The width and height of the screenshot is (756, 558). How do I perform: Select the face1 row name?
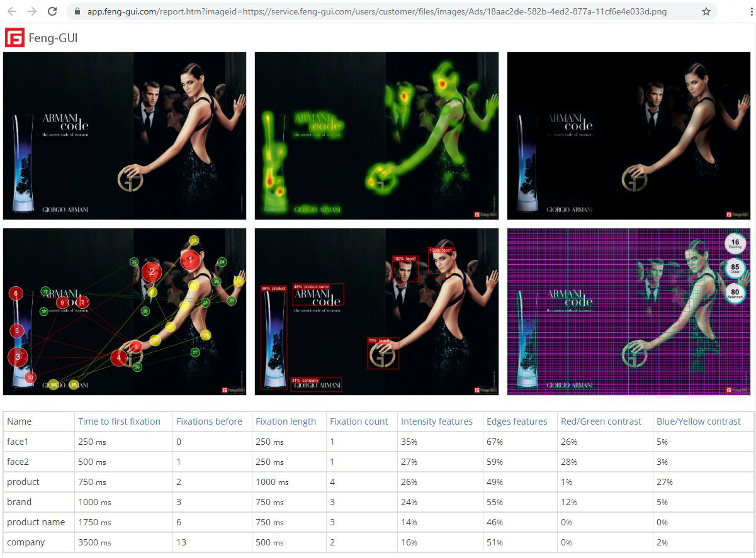tap(19, 442)
